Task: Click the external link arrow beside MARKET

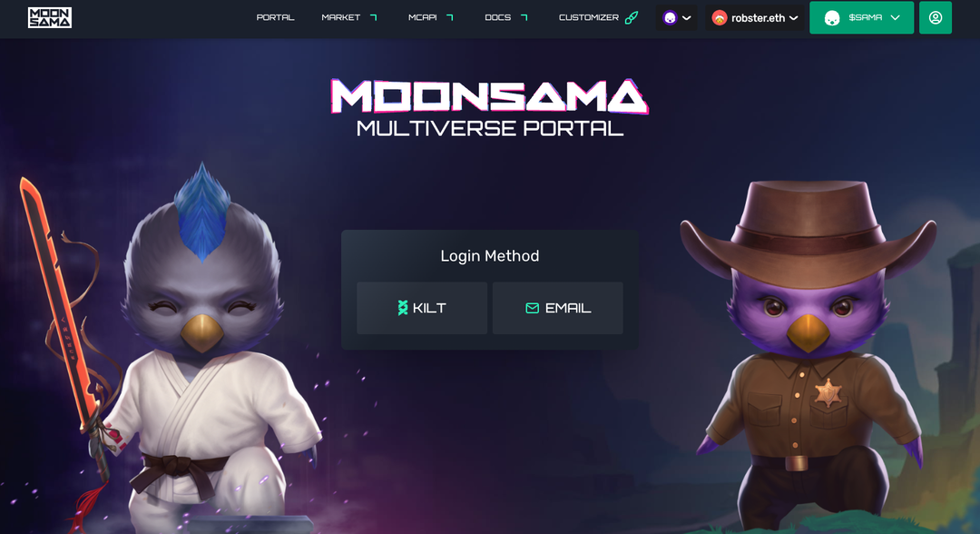Action: pos(373,17)
